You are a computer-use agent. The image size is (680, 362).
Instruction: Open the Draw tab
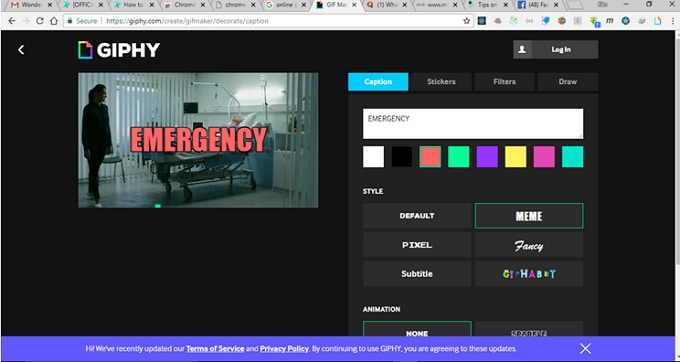click(568, 82)
